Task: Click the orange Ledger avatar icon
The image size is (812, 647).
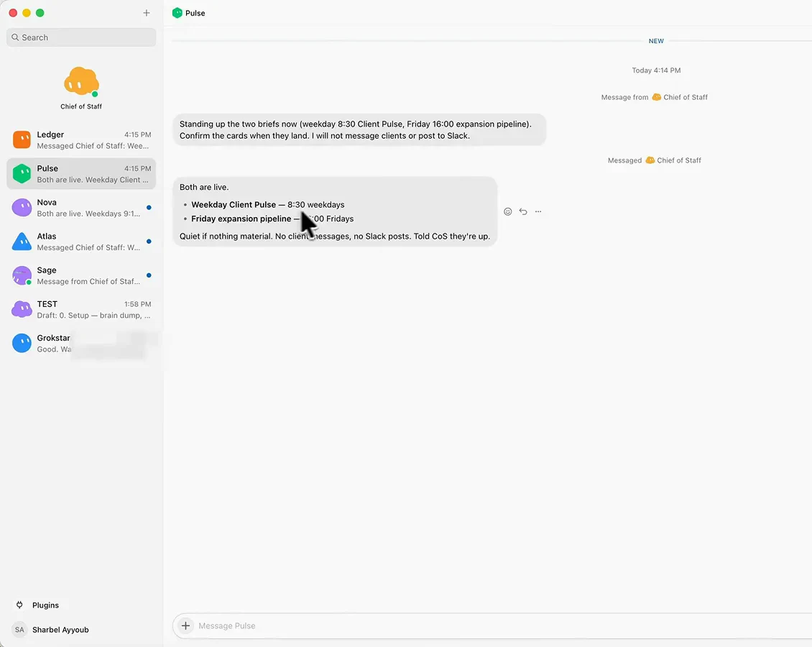Action: click(22, 140)
